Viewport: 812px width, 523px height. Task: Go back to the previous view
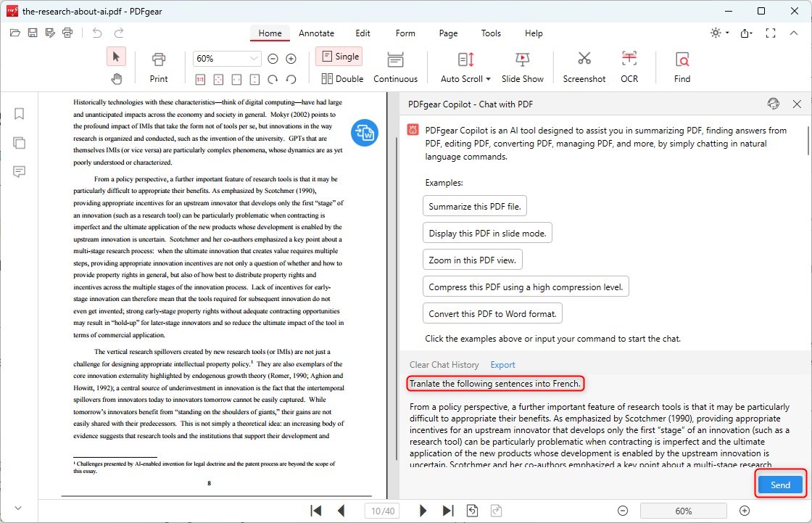click(472, 511)
